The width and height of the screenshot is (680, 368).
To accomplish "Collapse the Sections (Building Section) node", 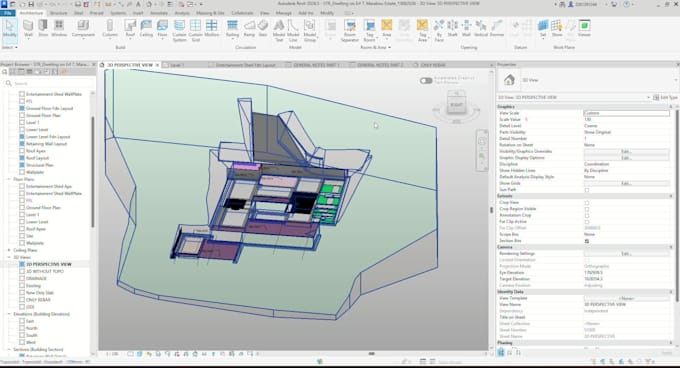I will point(9,349).
